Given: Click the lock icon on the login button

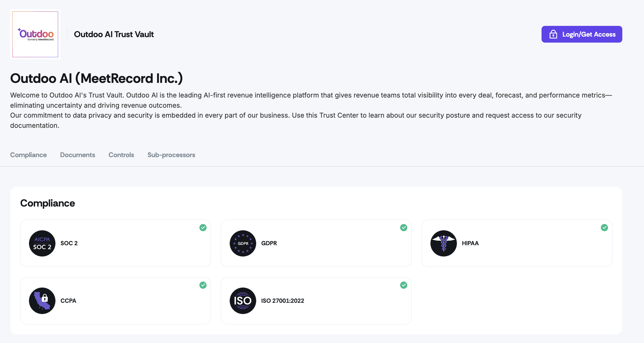Looking at the screenshot, I should coord(553,34).
